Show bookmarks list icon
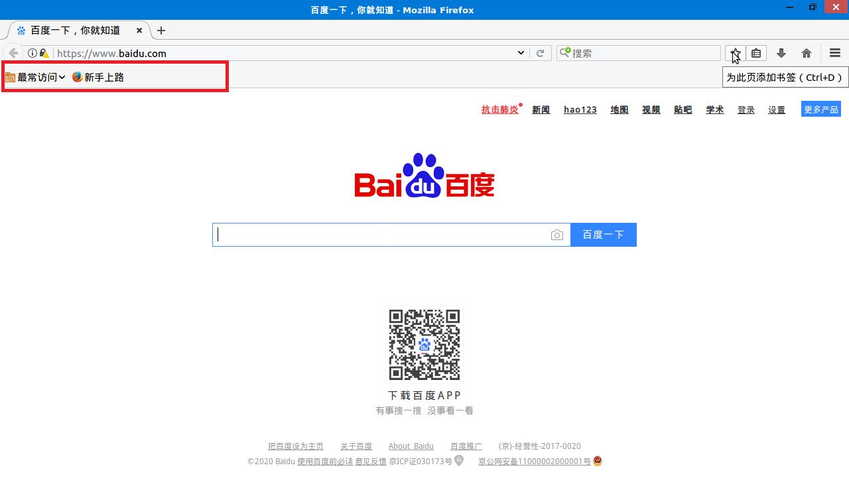The width and height of the screenshot is (849, 504). point(756,53)
